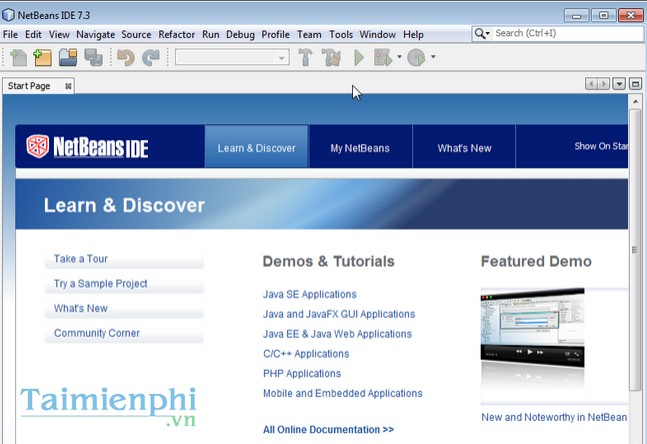Screen dimensions: 647x444
Task: Switch to My NetBeans tab
Action: (360, 146)
